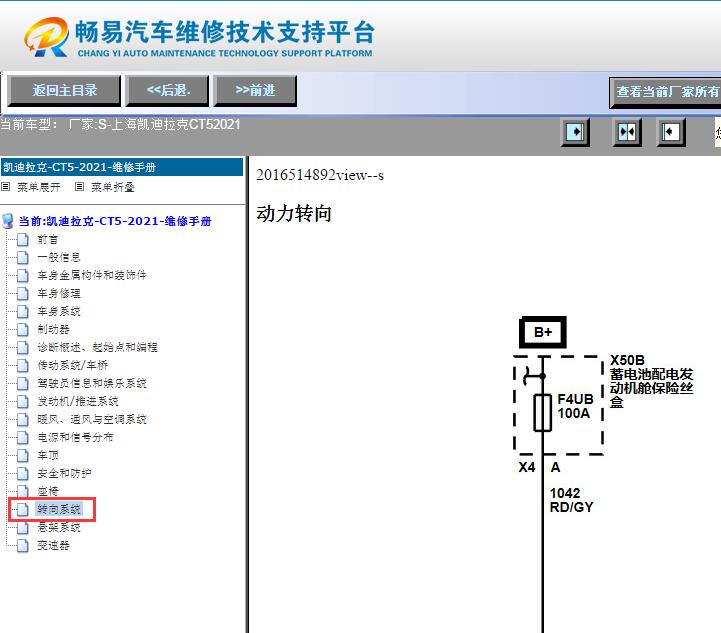Open 驾驶员信息和娱乐系统 section

[x=92, y=383]
